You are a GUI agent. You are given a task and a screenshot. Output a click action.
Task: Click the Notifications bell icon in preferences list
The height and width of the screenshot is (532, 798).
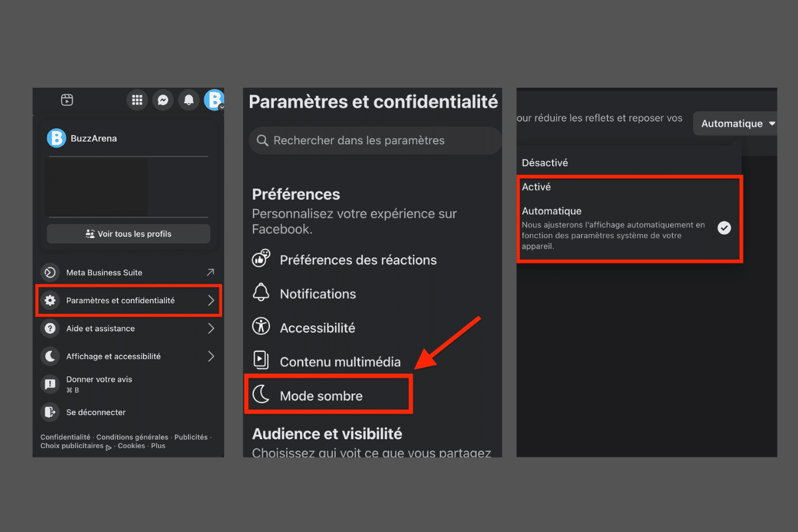pos(261,293)
